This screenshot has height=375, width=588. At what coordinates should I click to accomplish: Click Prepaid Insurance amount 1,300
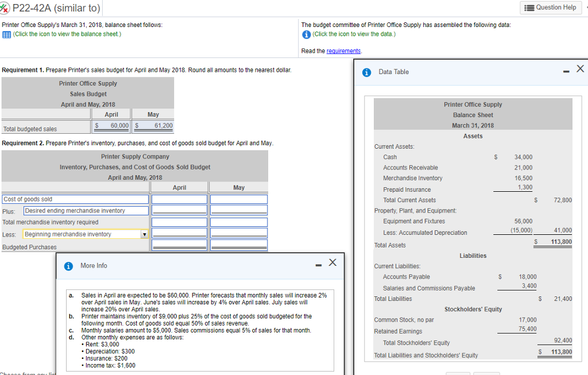coord(525,187)
